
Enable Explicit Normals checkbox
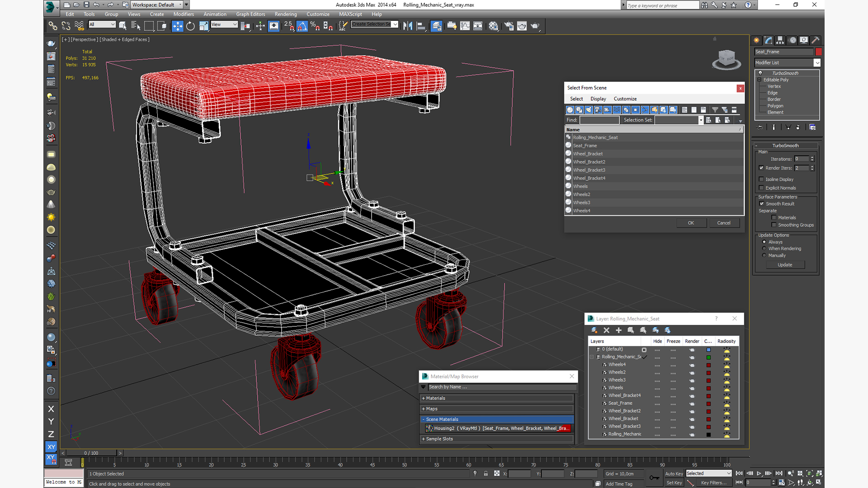click(x=761, y=188)
